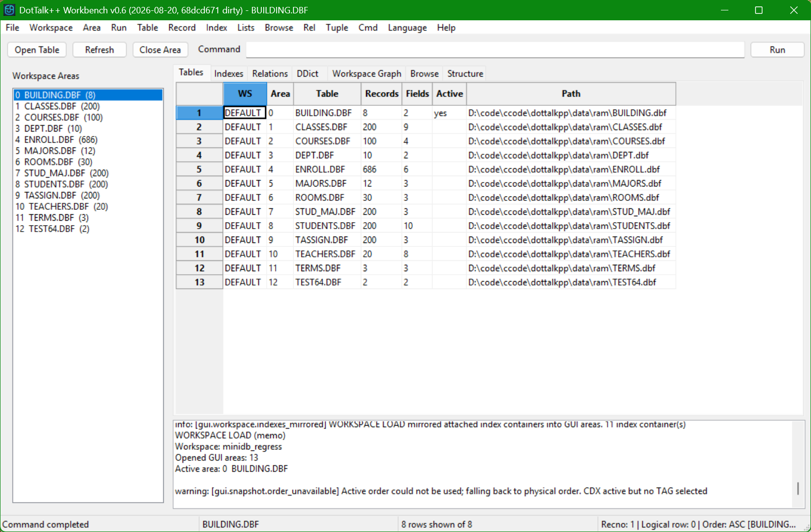This screenshot has width=811, height=532.
Task: Click the 686 Records cell
Action: point(382,169)
